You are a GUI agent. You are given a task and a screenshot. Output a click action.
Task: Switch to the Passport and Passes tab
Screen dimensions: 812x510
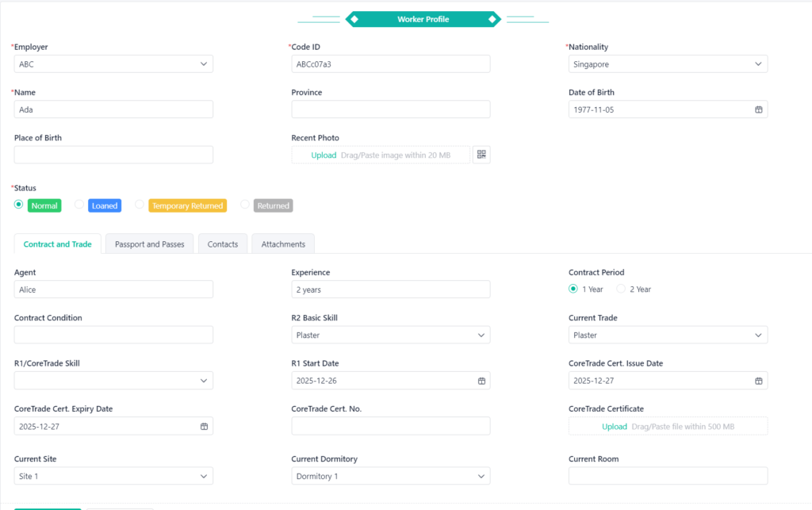pos(149,244)
